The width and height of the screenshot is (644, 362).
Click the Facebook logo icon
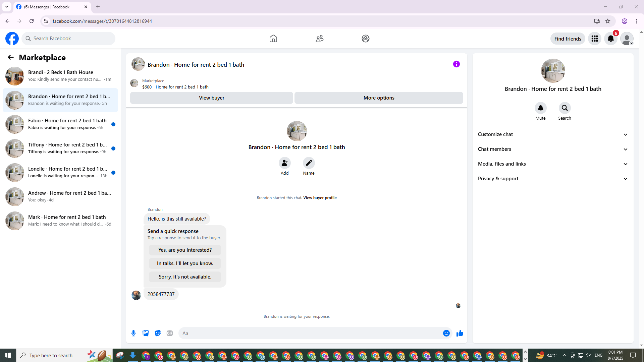pyautogui.click(x=12, y=39)
